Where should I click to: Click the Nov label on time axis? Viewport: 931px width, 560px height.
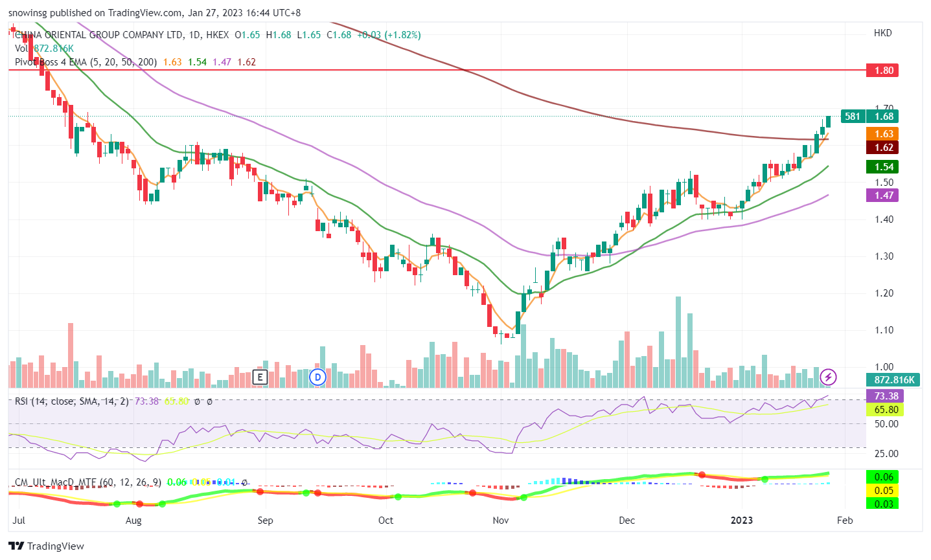click(x=501, y=521)
